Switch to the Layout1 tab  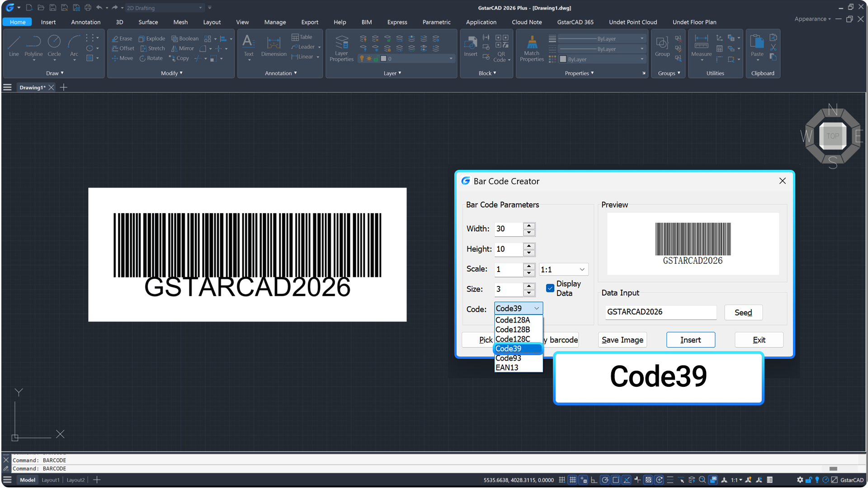(x=50, y=480)
